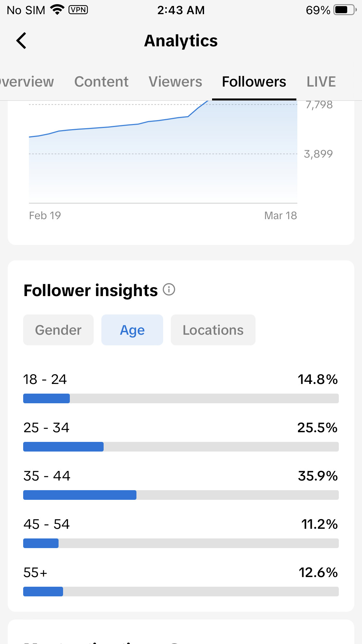Switch to the Overview tab
The width and height of the screenshot is (362, 644).
(26, 82)
